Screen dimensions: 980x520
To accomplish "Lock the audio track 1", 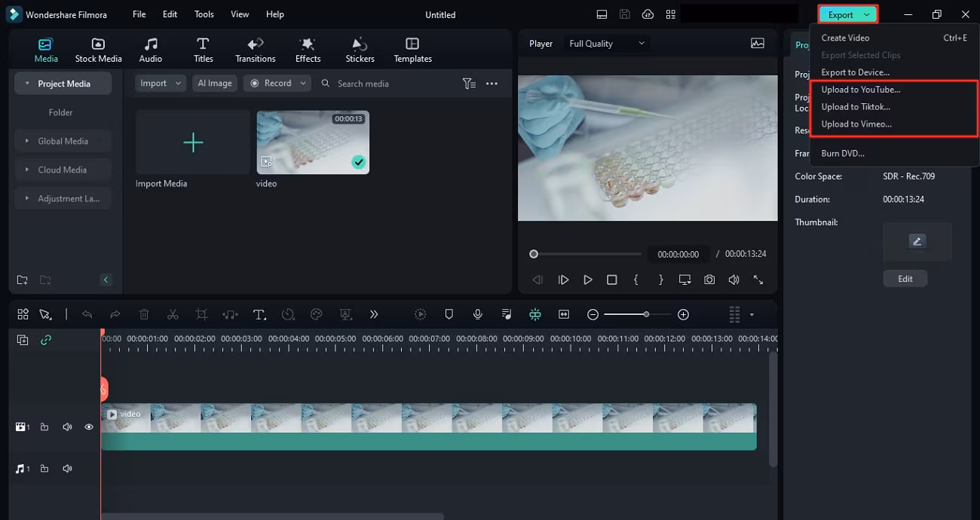I will pos(44,469).
